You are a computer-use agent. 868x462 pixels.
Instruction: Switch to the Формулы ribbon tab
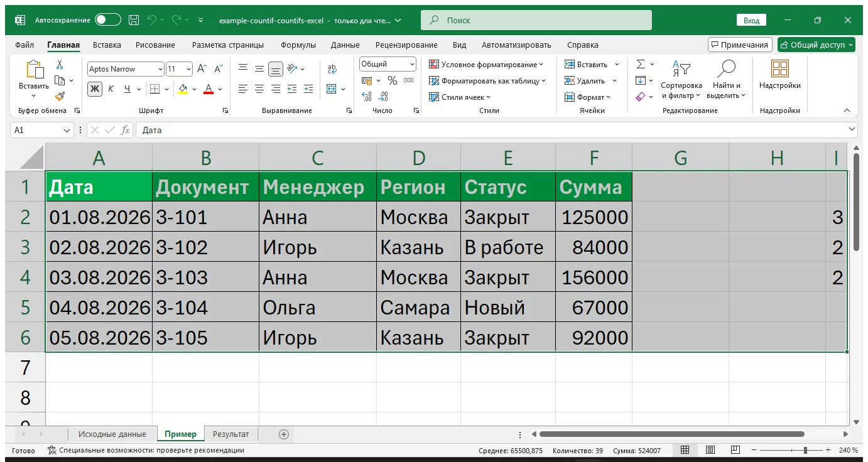click(x=298, y=45)
